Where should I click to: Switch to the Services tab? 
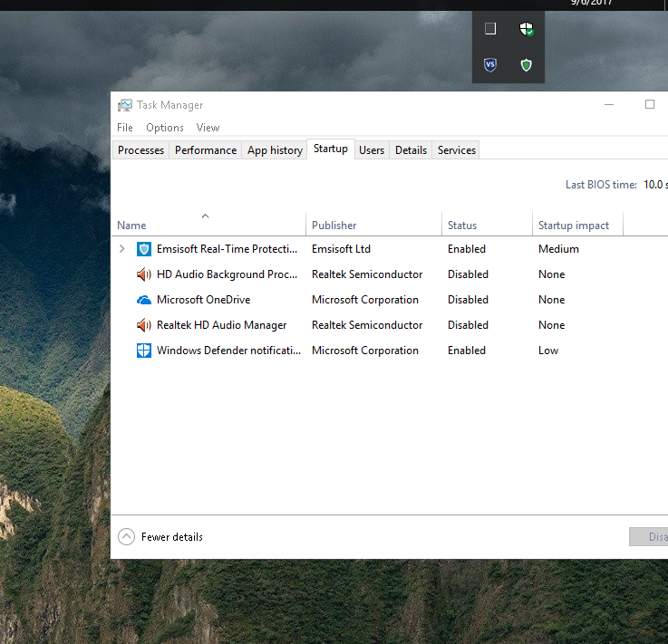[x=456, y=150]
